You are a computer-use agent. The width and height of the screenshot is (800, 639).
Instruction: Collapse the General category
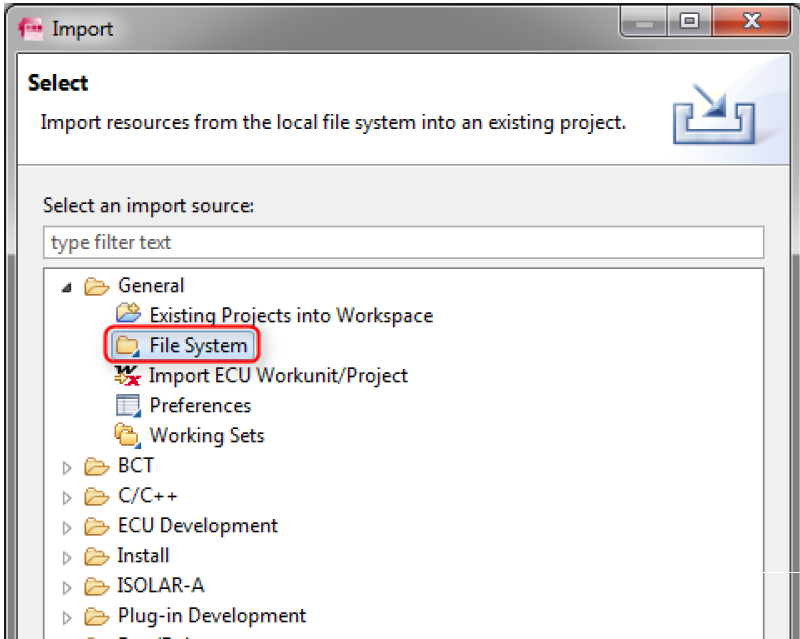(67, 287)
